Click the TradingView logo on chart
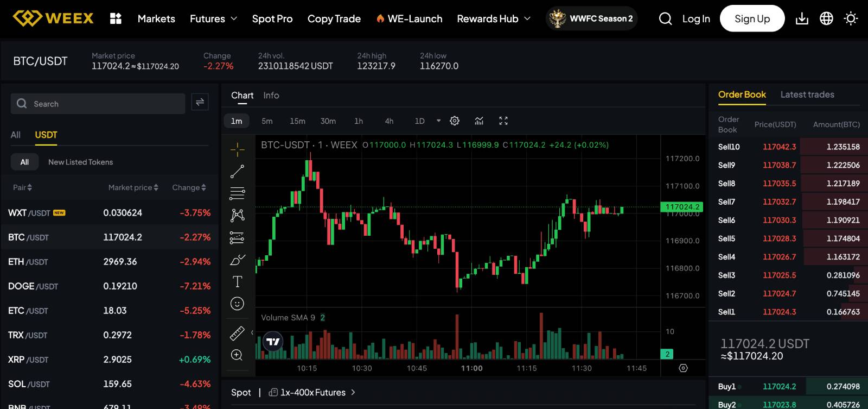This screenshot has width=868, height=409. [x=273, y=342]
